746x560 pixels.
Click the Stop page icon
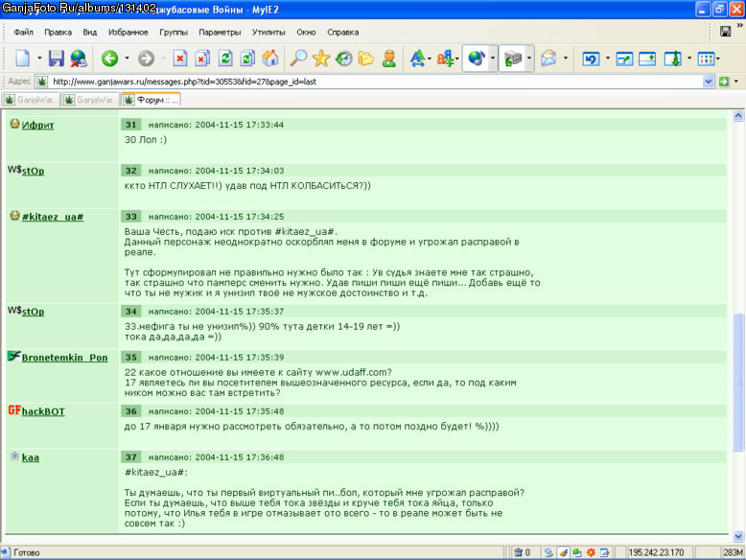click(x=180, y=58)
